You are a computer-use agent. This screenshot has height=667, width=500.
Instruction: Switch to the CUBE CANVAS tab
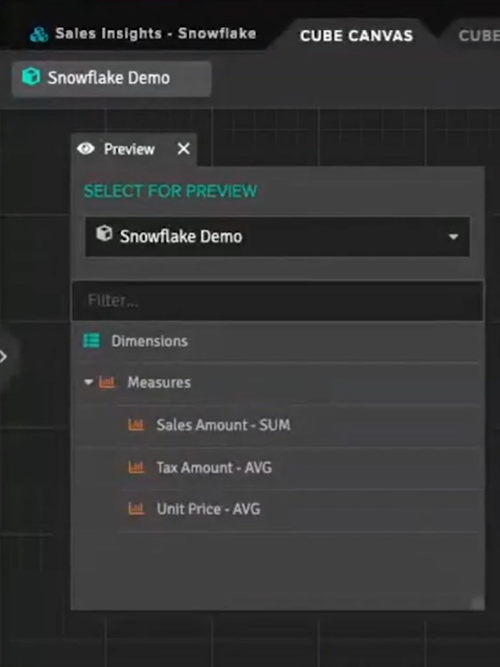356,36
